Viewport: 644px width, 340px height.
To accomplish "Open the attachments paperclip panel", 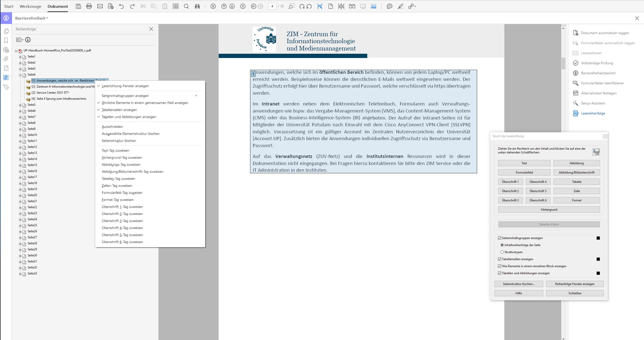I will pos(6,59).
